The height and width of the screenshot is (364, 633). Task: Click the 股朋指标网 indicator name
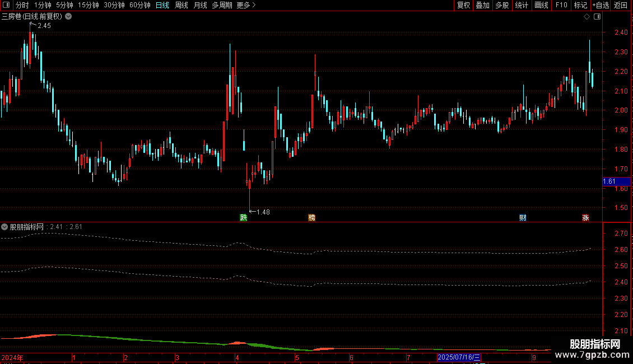click(x=27, y=227)
